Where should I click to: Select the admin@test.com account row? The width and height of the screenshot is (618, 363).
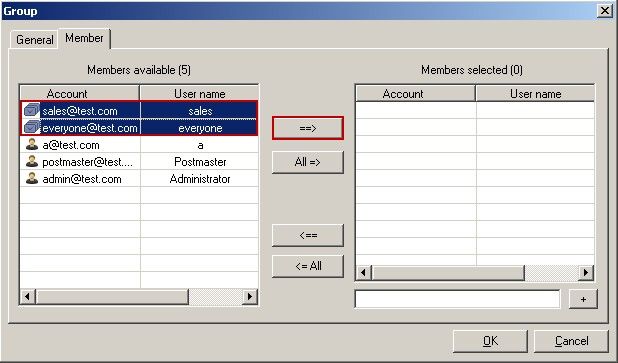pyautogui.click(x=139, y=179)
